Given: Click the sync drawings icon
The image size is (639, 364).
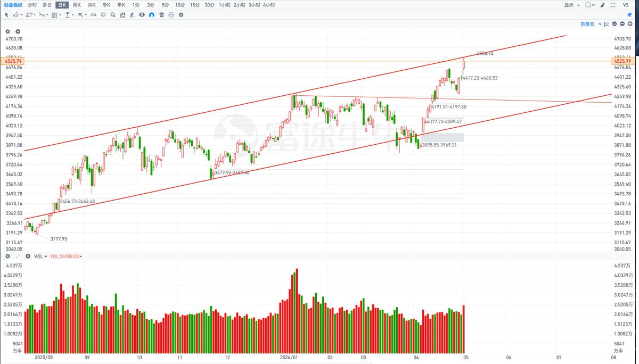Looking at the screenshot, I should pyautogui.click(x=171, y=15).
